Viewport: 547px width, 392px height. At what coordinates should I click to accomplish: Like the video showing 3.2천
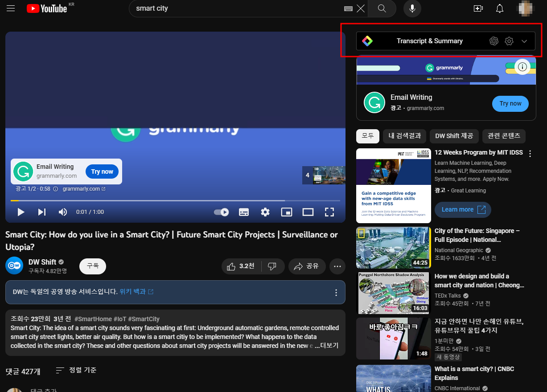[x=241, y=266]
